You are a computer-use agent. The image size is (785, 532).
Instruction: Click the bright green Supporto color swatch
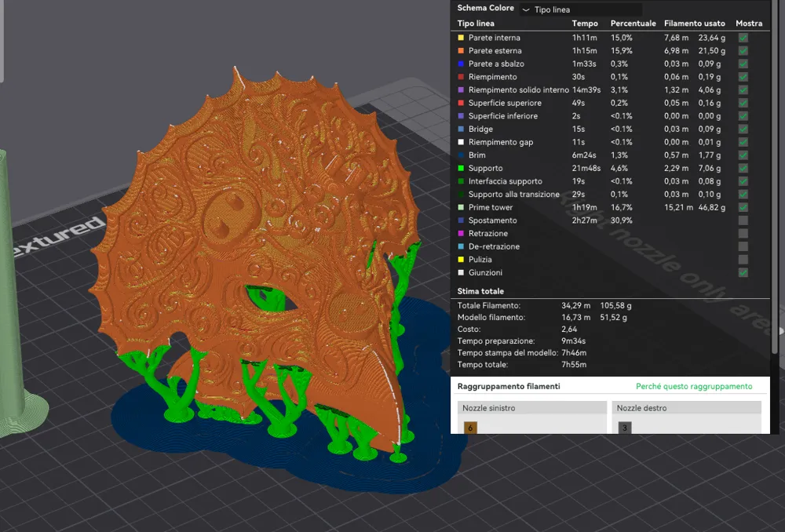click(461, 168)
